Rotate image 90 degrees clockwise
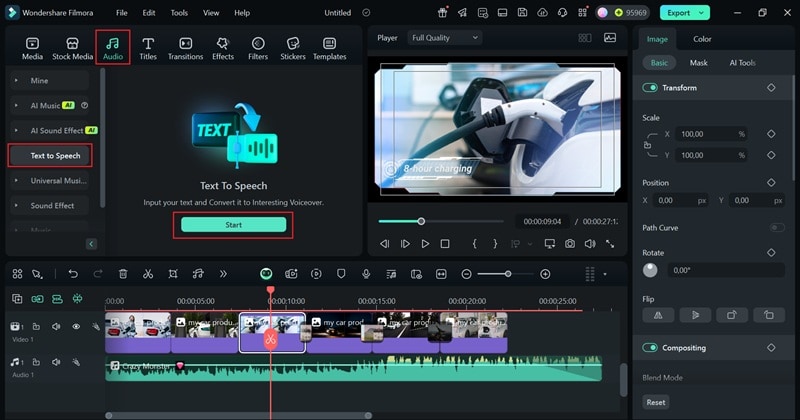Viewport: 800px width, 420px height. [x=732, y=315]
